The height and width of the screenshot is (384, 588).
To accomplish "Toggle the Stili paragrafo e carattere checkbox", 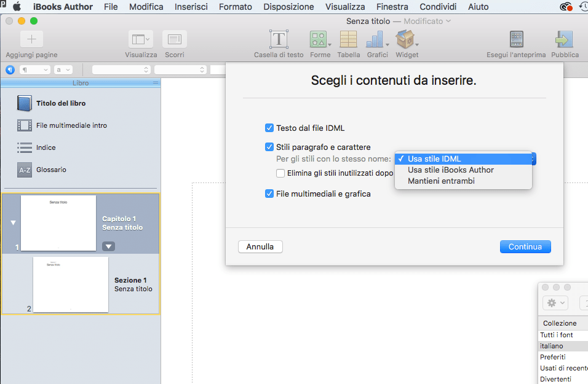I will tap(269, 147).
